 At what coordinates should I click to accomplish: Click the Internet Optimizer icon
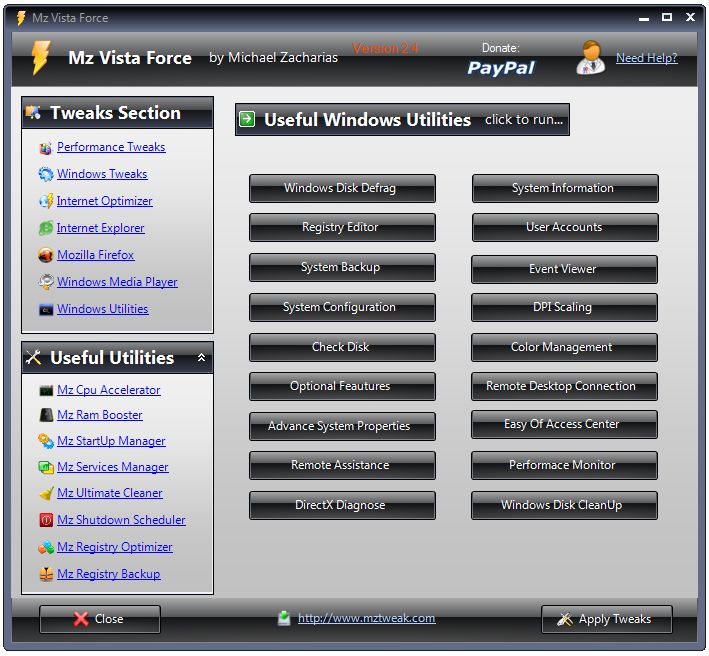coord(46,201)
